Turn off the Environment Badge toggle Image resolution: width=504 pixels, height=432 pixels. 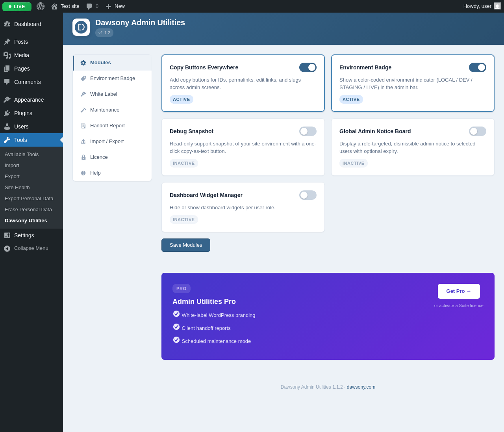click(478, 67)
